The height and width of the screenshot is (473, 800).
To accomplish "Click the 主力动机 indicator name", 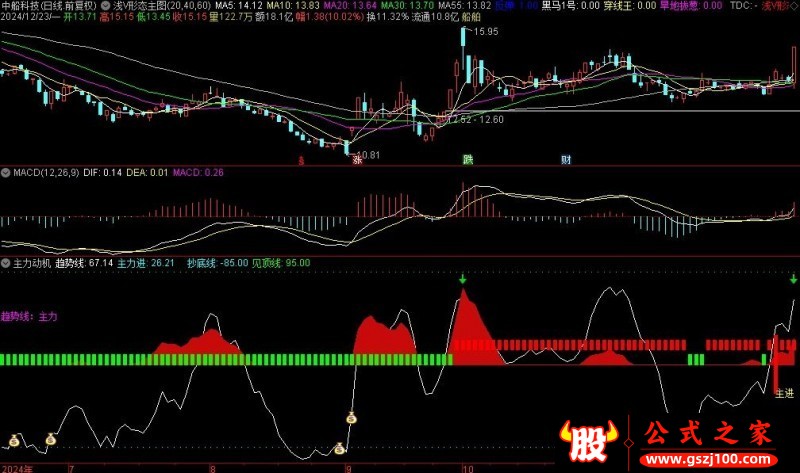I will (x=32, y=263).
